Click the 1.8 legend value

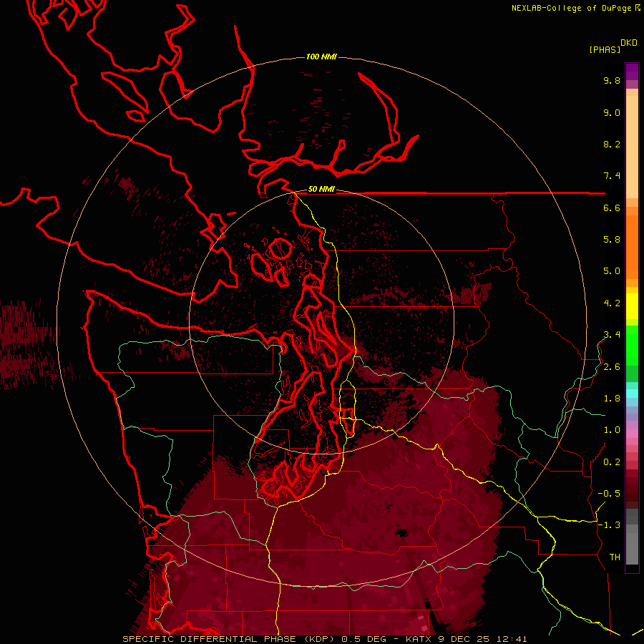click(x=612, y=399)
